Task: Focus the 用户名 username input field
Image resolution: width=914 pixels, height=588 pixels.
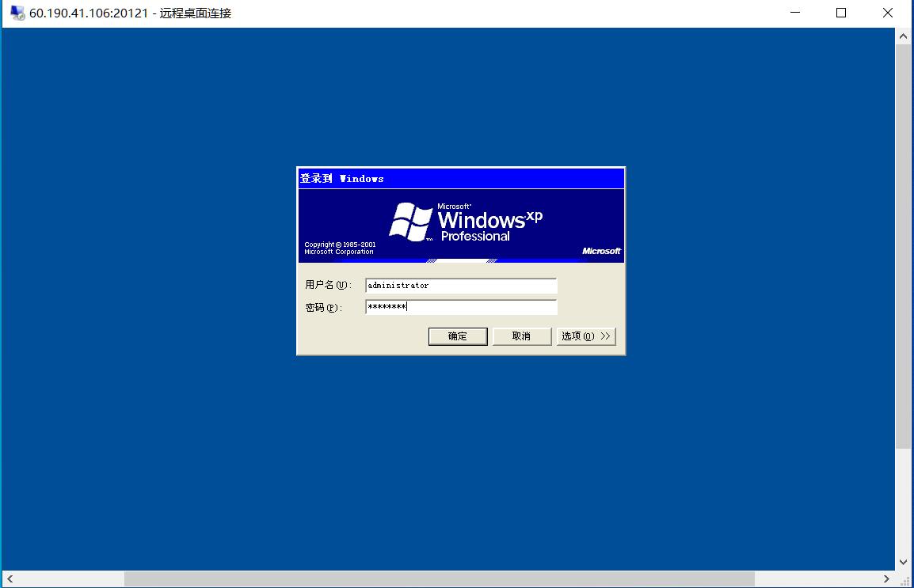Action: coord(461,285)
